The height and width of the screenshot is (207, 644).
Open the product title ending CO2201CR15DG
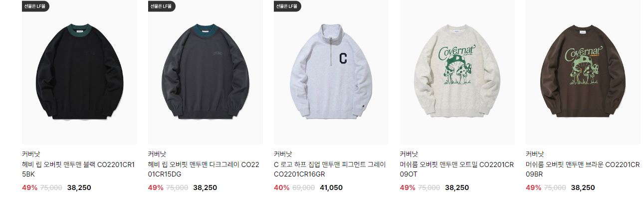(x=205, y=169)
